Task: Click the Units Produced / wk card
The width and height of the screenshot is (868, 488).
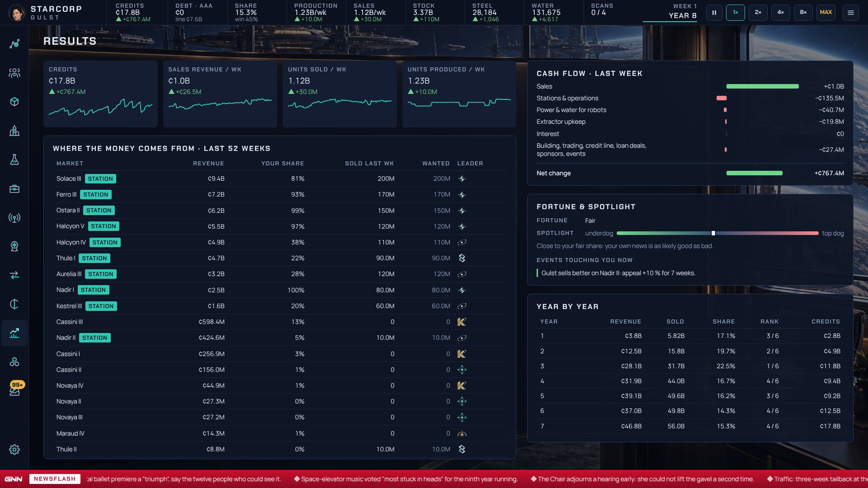Action: pyautogui.click(x=459, y=94)
